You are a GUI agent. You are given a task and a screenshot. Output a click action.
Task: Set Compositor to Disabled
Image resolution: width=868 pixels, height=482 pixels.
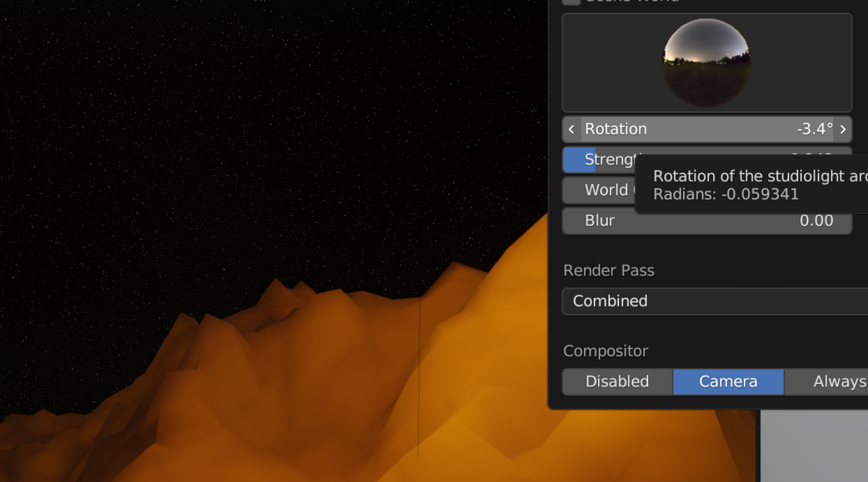coord(617,382)
